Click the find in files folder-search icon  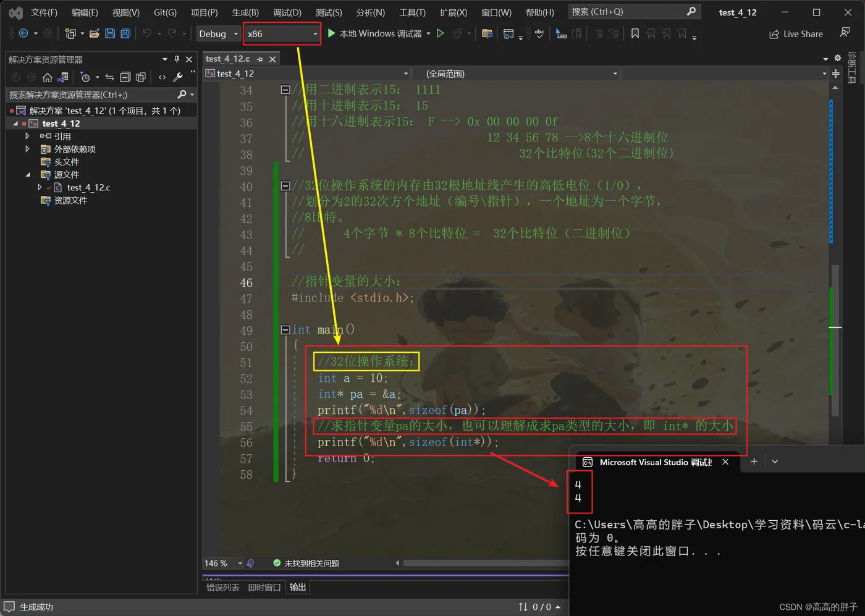[x=487, y=33]
